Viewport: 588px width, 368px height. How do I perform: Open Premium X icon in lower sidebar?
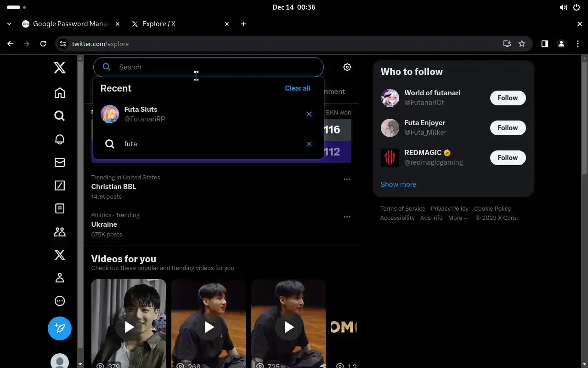click(x=60, y=255)
